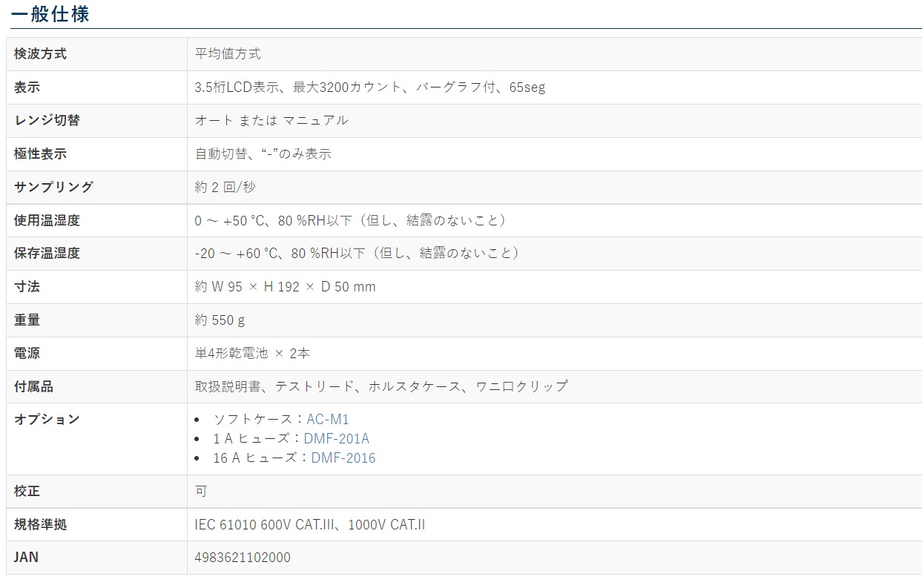This screenshot has height=588, width=922.
Task: Select the 保存温湿度 row label
Action: tap(47, 253)
